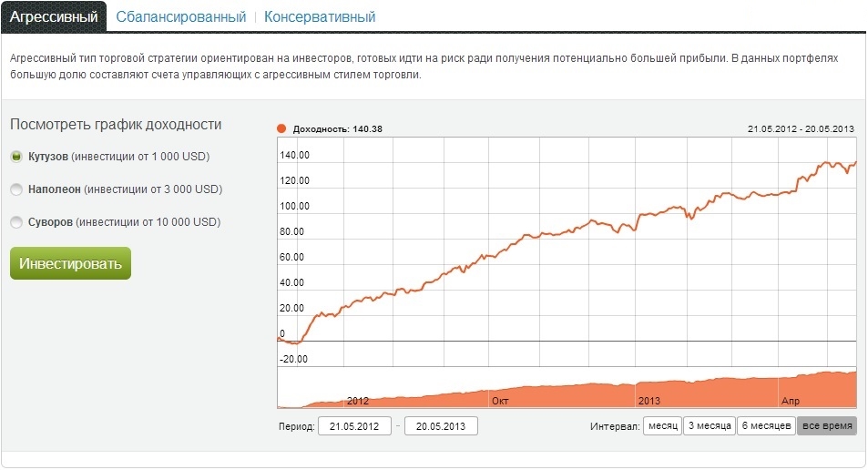868x470 pixels.
Task: Click the orange Доходность legend dot
Action: coord(281,128)
